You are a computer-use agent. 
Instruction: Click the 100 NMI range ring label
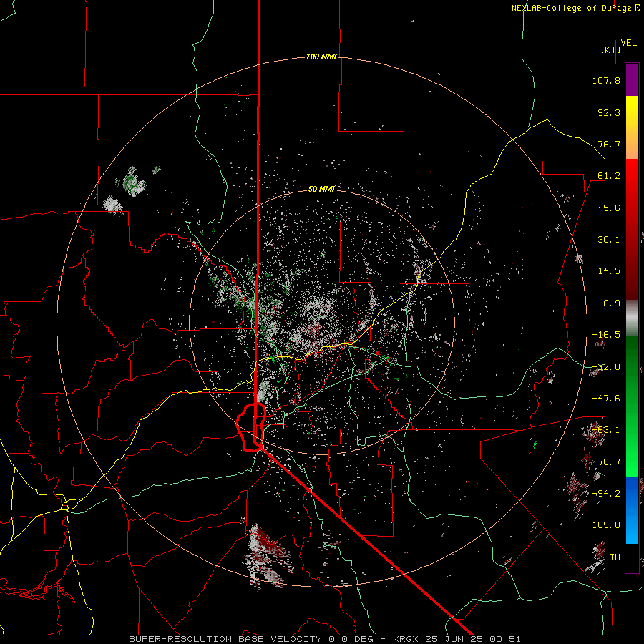321,57
